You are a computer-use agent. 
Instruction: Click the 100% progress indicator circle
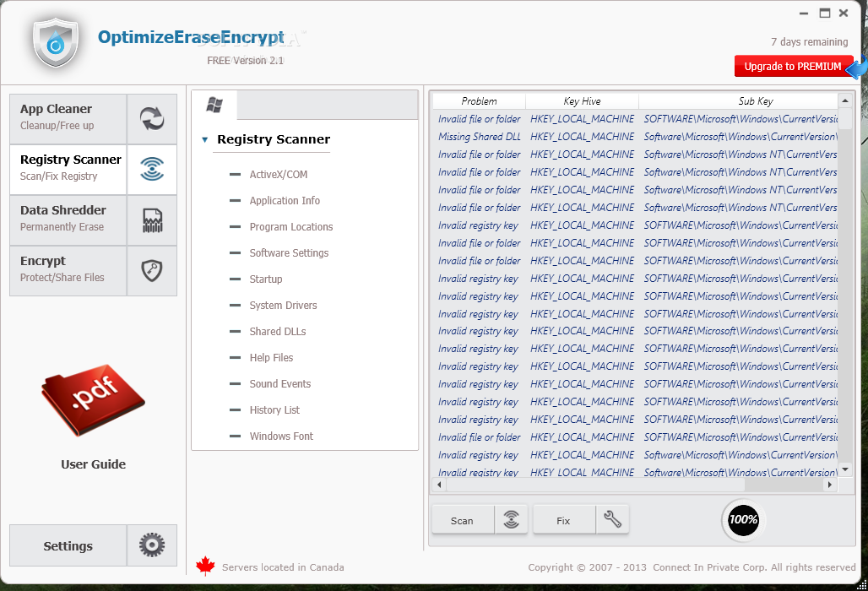click(743, 519)
